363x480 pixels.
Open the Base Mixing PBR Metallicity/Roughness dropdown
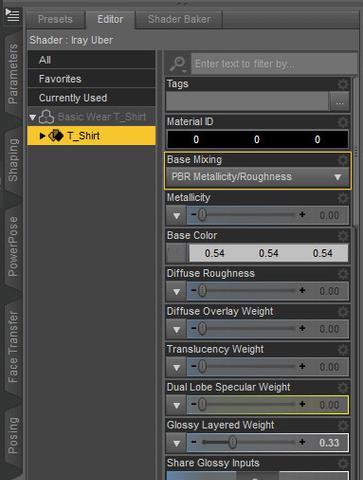click(257, 177)
